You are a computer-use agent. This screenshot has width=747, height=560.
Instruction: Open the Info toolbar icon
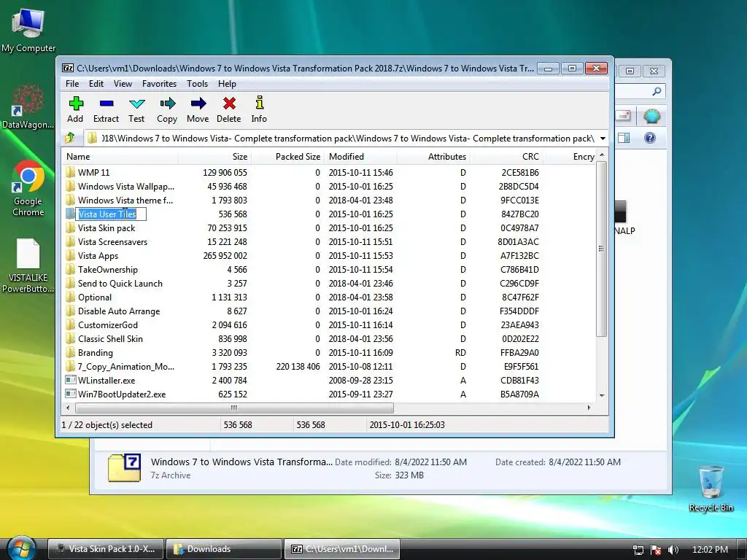point(259,103)
